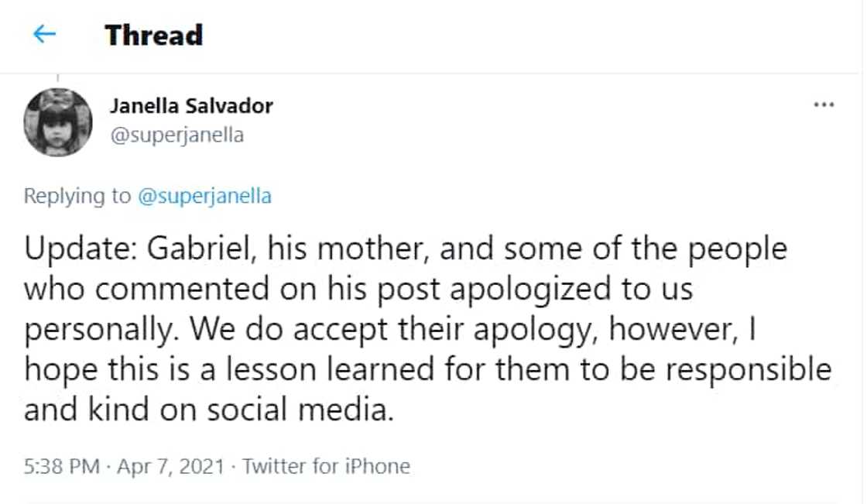Go back using the left arrow
867x504 pixels.
pyautogui.click(x=45, y=34)
